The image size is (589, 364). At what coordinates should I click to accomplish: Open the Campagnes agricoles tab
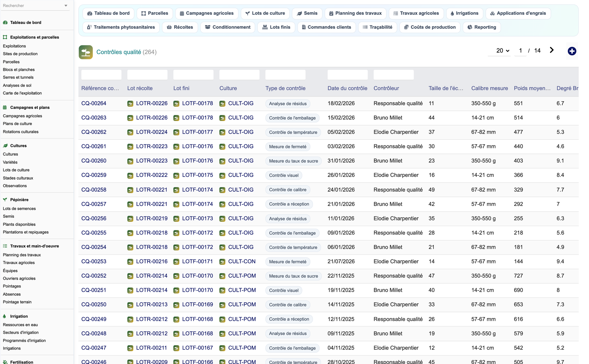[207, 13]
